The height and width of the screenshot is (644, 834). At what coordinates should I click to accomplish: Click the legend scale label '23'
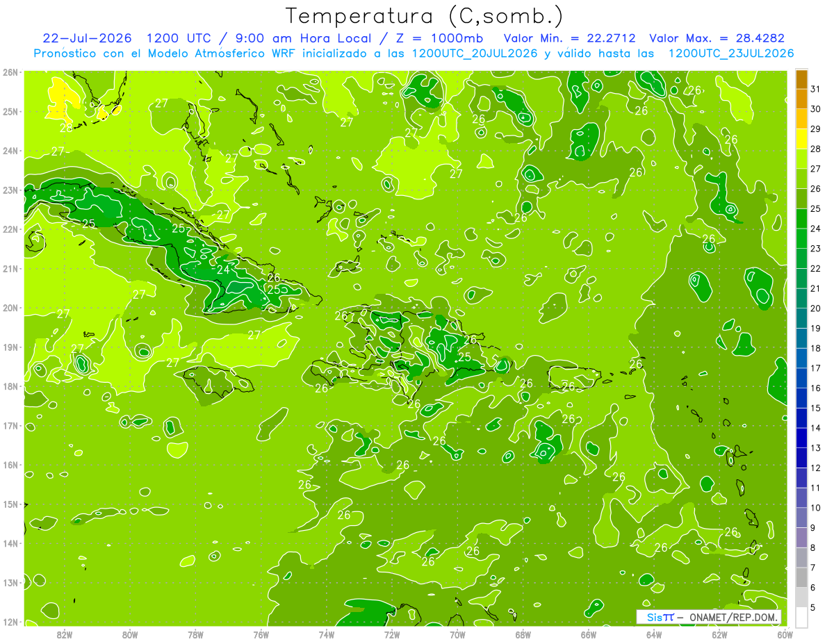[x=816, y=249]
